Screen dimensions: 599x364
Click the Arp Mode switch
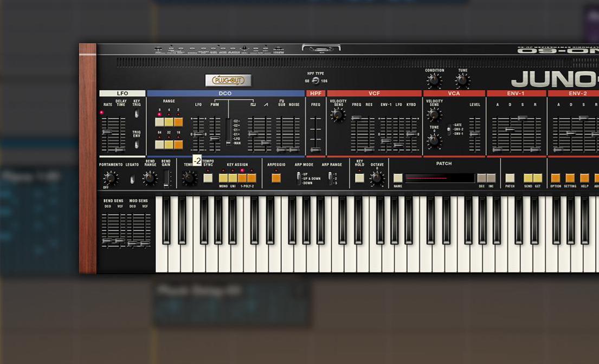point(298,178)
